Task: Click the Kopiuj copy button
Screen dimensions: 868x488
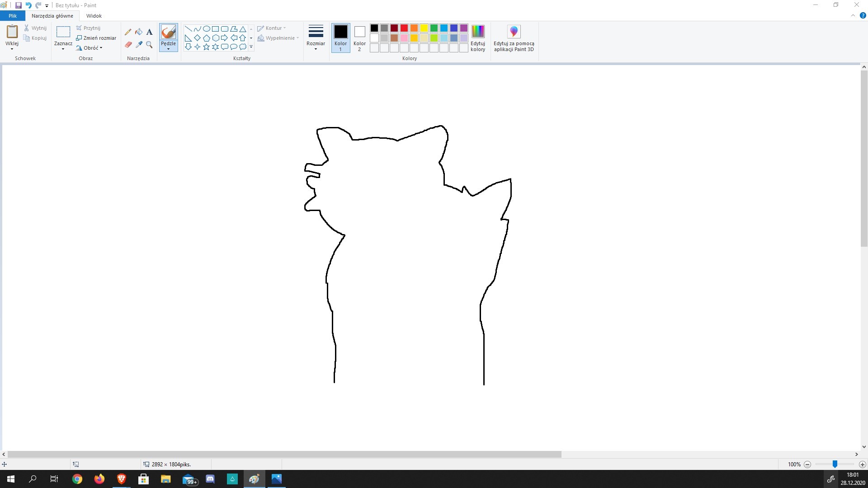Action: click(x=35, y=38)
